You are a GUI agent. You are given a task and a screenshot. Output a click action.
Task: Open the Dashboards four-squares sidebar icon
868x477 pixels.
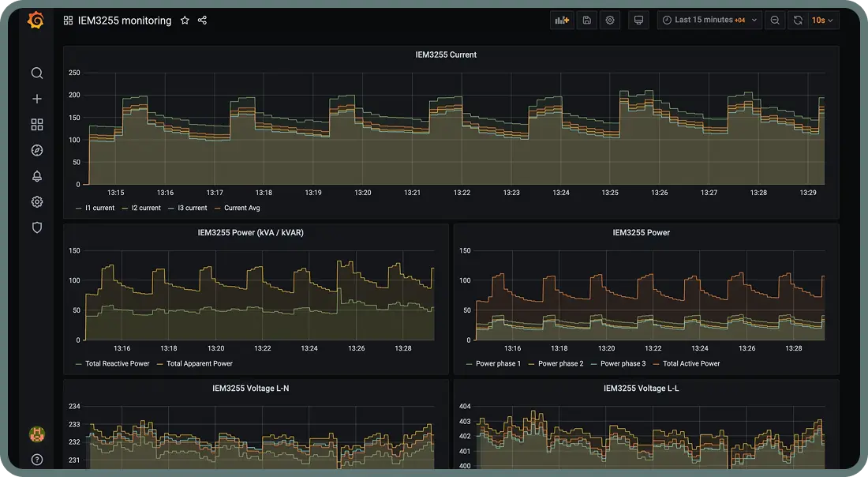click(x=36, y=125)
